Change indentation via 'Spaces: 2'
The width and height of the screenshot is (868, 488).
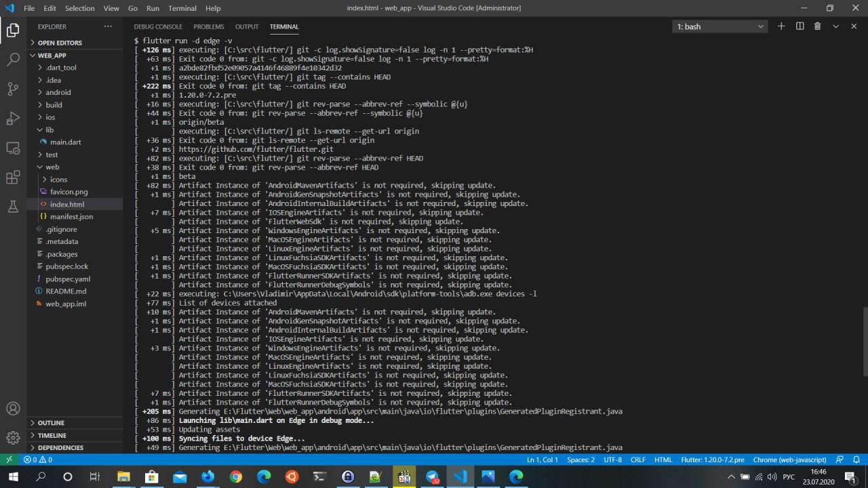(x=581, y=460)
